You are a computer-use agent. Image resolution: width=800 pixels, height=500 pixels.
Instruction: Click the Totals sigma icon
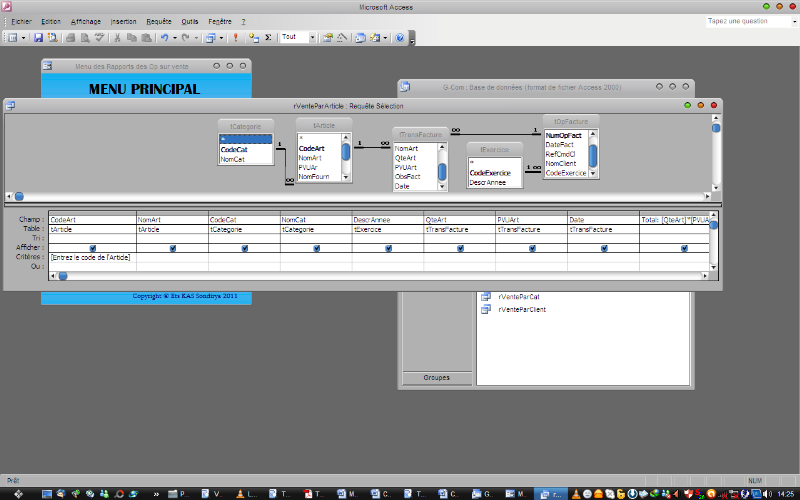pyautogui.click(x=268, y=38)
